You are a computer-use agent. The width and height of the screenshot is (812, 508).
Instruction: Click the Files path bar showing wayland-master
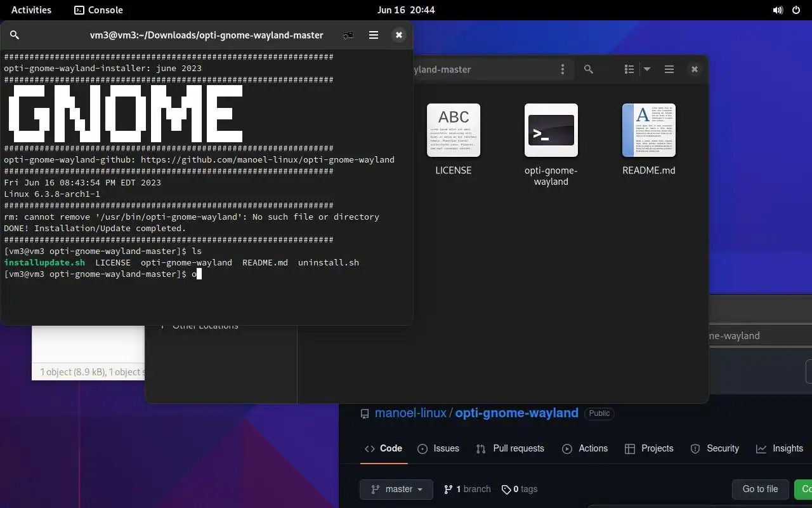coord(494,69)
